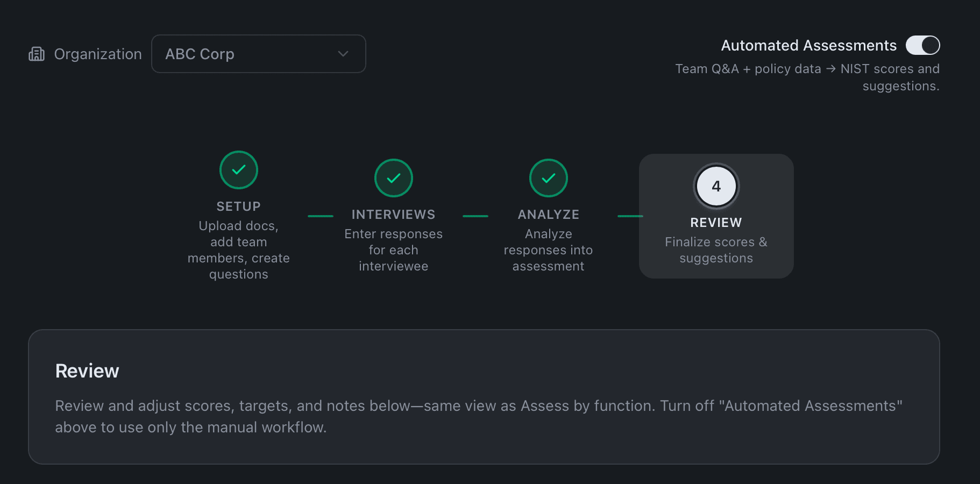Click "Finalize scores & suggestions" text

[716, 250]
